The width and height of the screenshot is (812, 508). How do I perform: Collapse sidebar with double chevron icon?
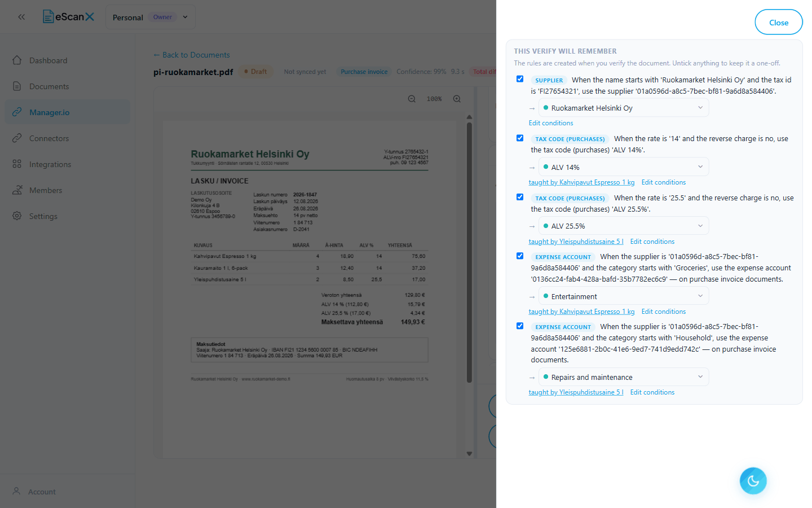(x=21, y=17)
